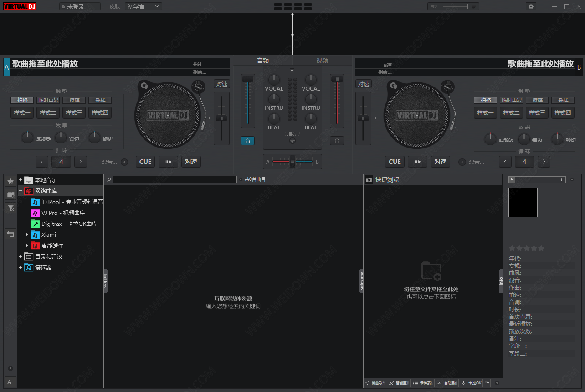Switch to the 音频 mixer tab
The image size is (585, 392).
pyautogui.click(x=263, y=61)
